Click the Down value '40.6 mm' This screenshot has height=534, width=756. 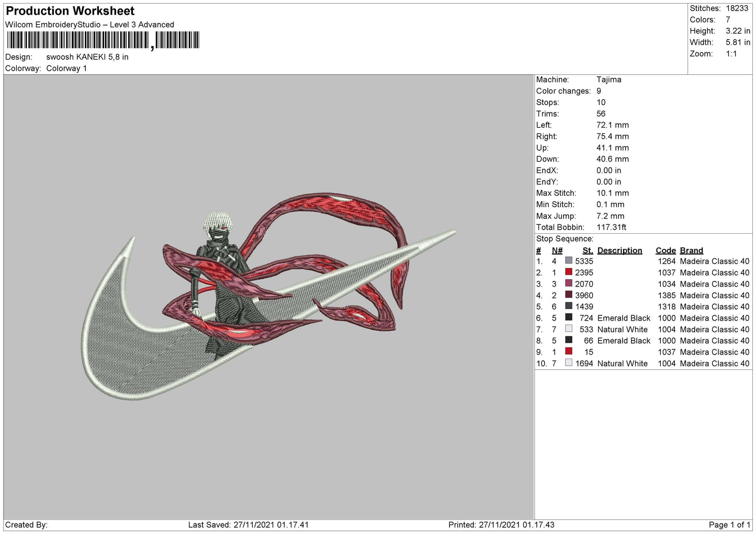[x=613, y=159]
